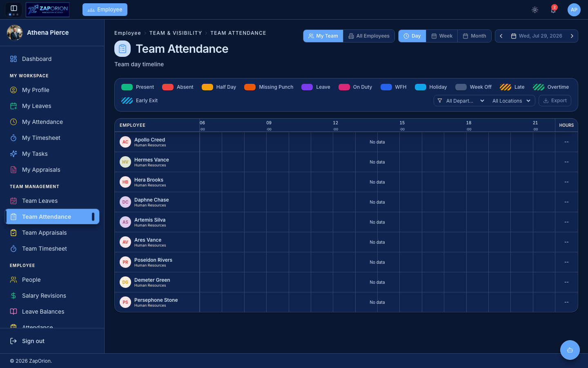Click Apollo Creed's AC avatar
This screenshot has height=368, width=588.
point(125,142)
